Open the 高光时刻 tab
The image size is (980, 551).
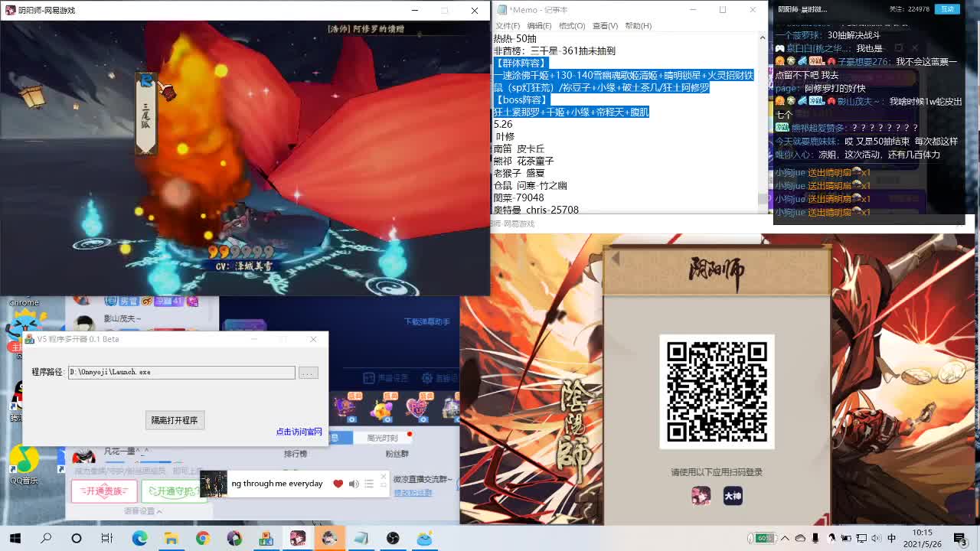coord(382,438)
